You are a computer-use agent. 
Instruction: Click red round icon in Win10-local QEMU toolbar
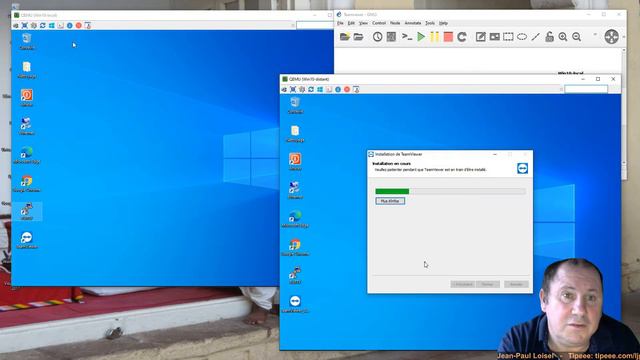[x=79, y=25]
